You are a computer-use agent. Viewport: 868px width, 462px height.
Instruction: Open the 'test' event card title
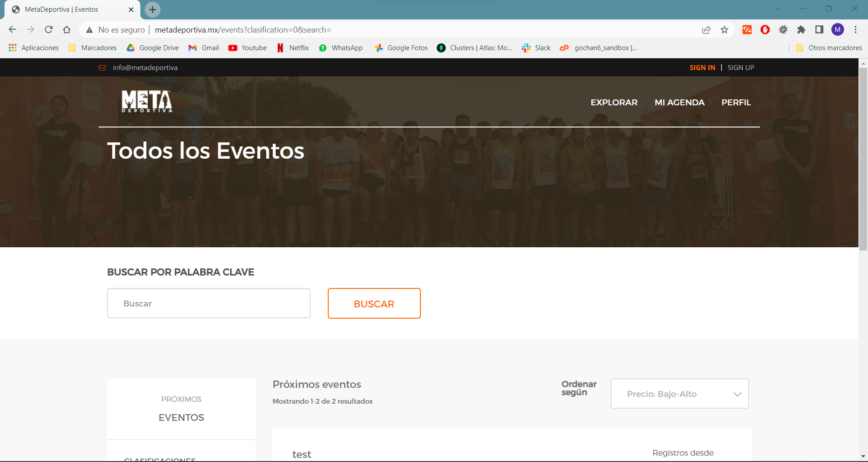302,454
